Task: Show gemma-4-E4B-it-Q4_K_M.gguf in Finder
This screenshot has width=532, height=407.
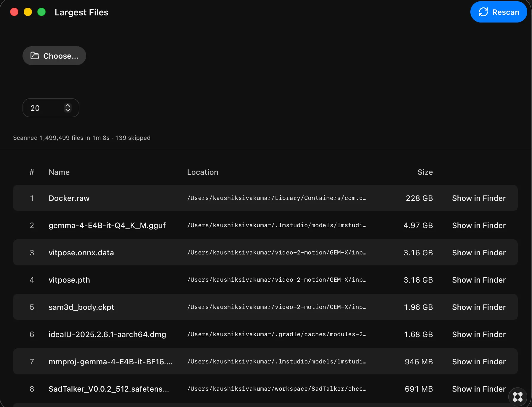Action: coord(479,225)
